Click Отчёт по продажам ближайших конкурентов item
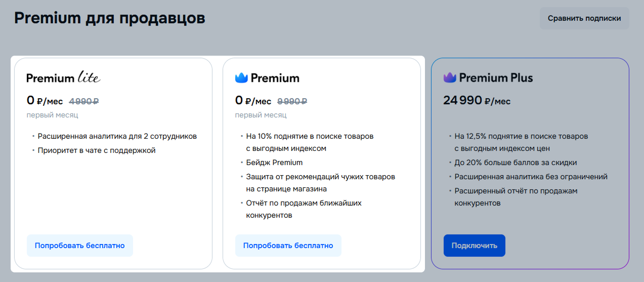This screenshot has width=644, height=282. (304, 209)
